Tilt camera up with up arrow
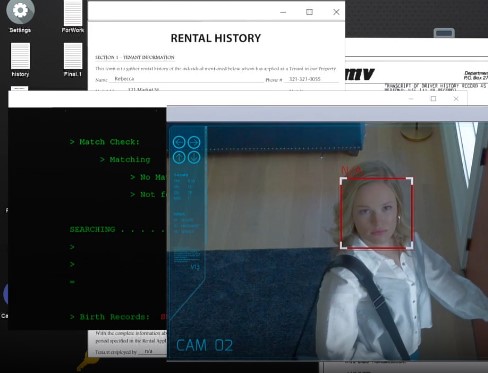 (x=179, y=157)
